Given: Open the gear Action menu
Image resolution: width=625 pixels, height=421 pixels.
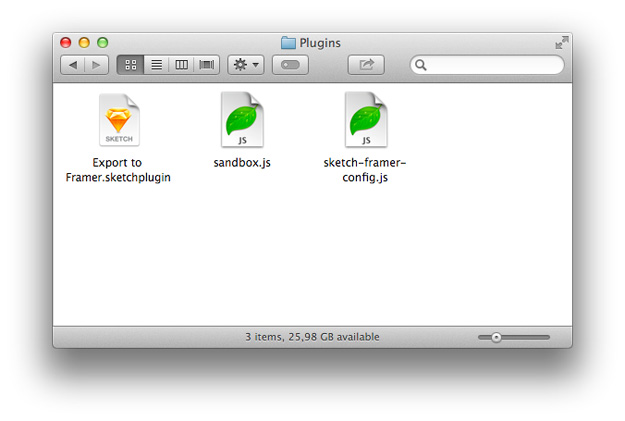Looking at the screenshot, I should coord(246,65).
